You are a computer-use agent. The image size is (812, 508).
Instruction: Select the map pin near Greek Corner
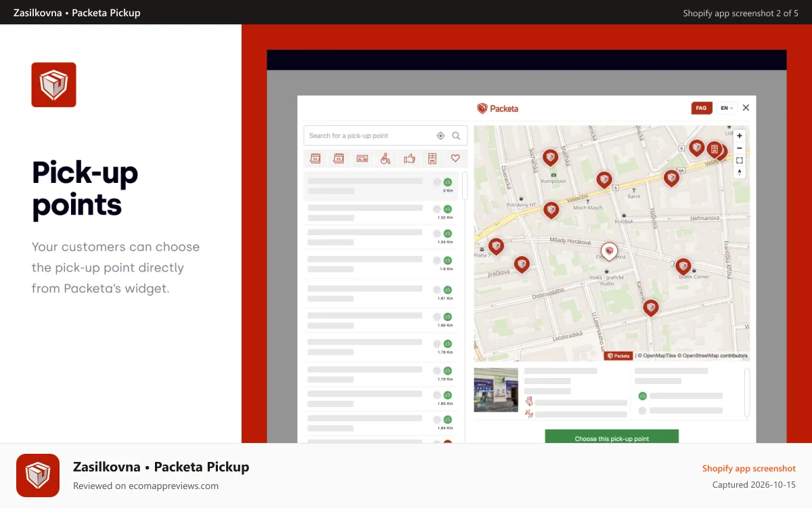[683, 267]
